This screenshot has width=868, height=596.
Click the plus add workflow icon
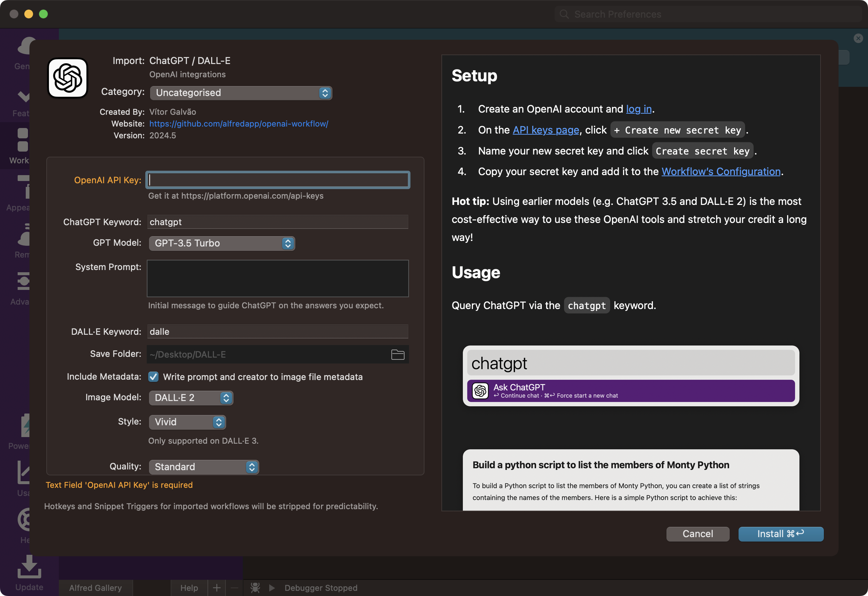click(217, 588)
